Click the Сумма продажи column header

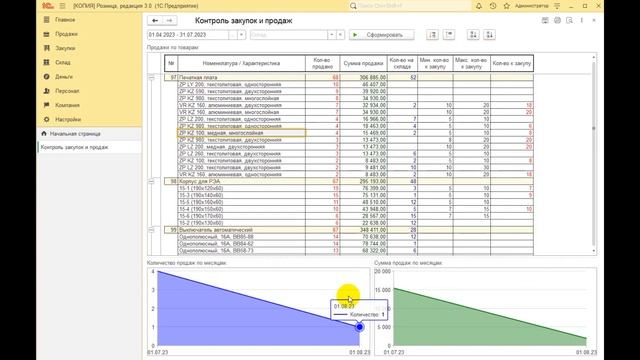(363, 63)
